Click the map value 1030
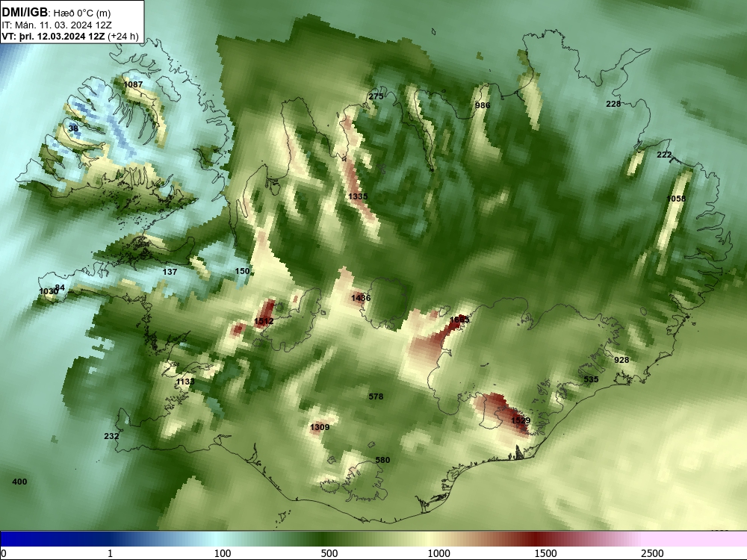 (x=48, y=291)
